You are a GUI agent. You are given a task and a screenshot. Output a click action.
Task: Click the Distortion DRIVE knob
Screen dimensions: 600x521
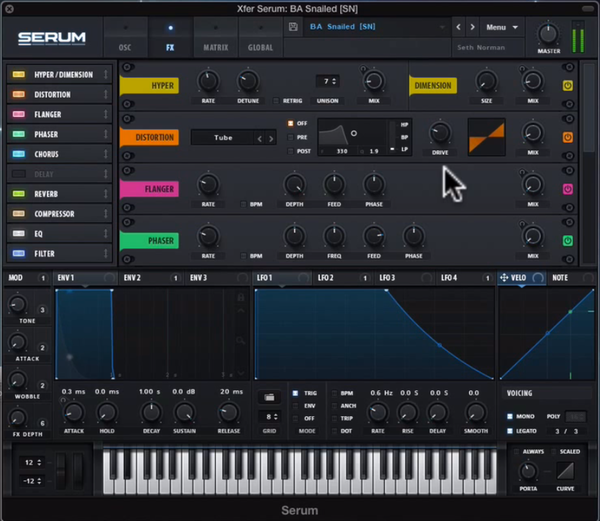pyautogui.click(x=440, y=132)
